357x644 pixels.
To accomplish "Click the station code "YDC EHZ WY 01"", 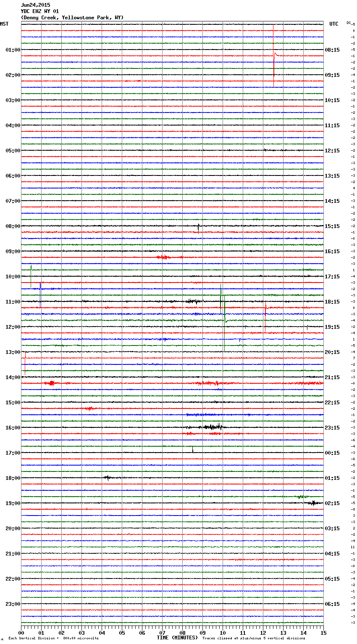I will tap(40, 11).
